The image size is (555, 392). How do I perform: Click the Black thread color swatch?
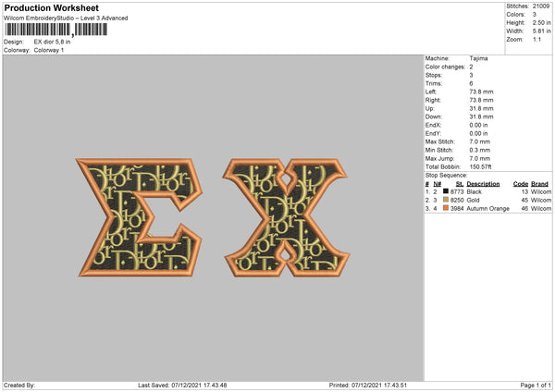446,191
